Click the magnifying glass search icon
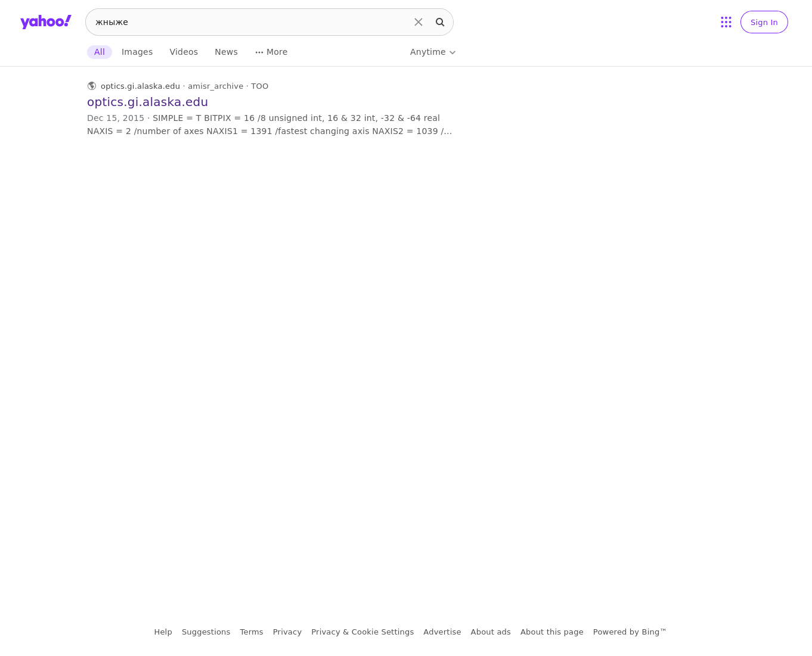Image resolution: width=812 pixels, height=656 pixels. coord(440,22)
